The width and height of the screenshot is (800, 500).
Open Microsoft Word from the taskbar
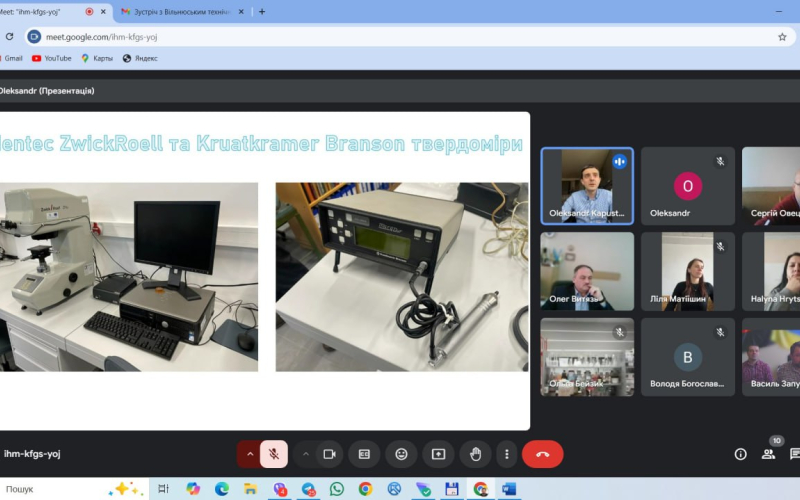509,489
